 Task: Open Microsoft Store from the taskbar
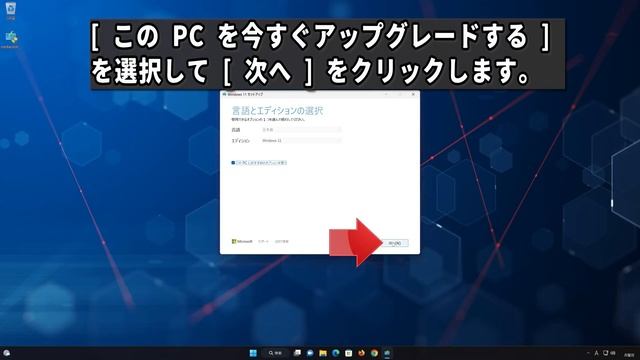click(349, 353)
